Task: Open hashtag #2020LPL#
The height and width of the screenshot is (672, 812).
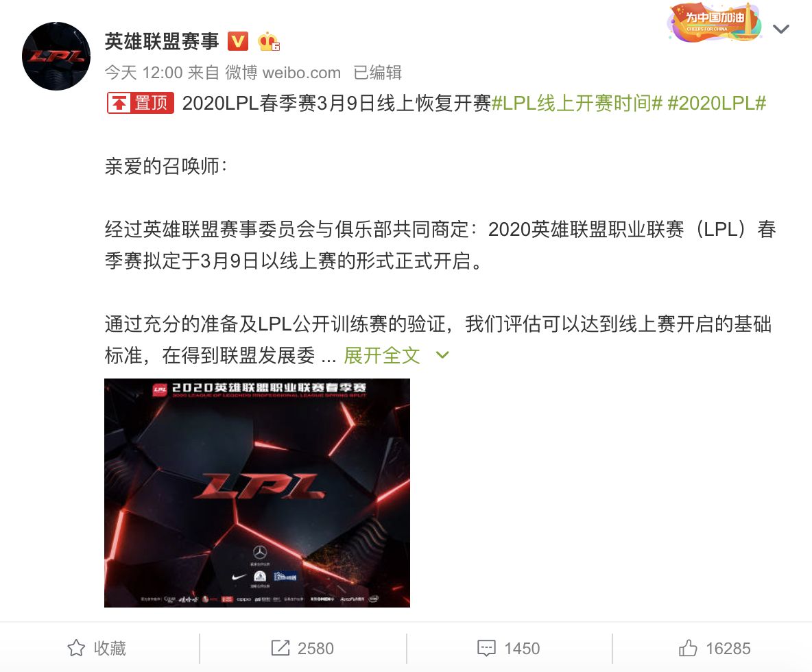Action: (x=717, y=103)
